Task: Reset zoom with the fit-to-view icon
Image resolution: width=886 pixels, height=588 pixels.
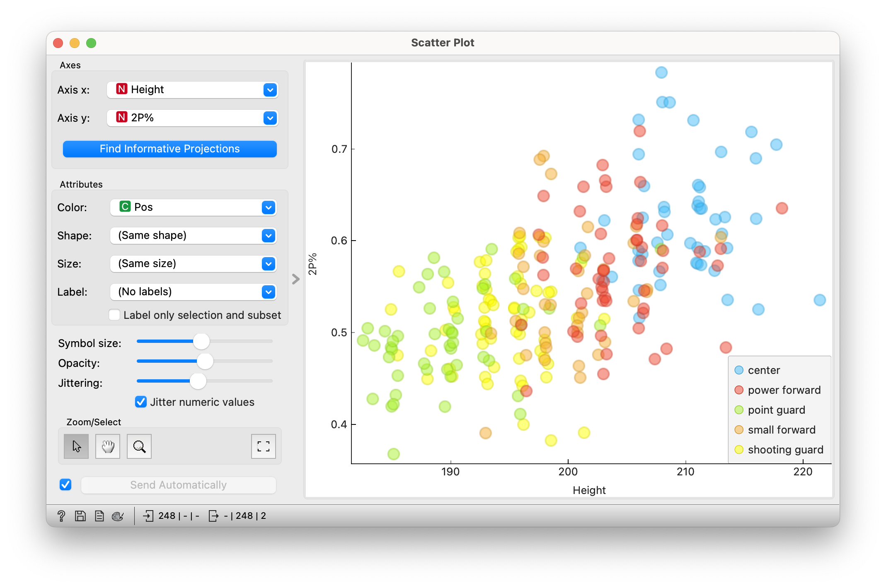Action: 264,446
